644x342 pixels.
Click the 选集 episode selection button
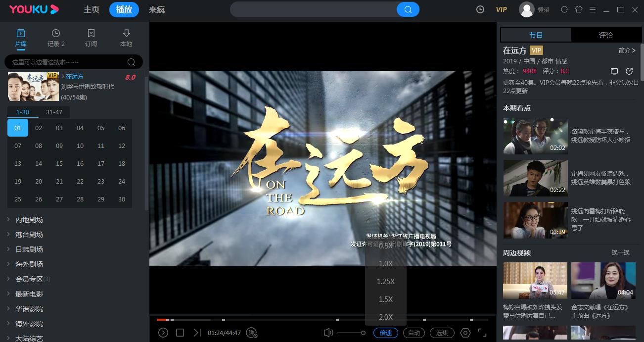click(x=442, y=333)
